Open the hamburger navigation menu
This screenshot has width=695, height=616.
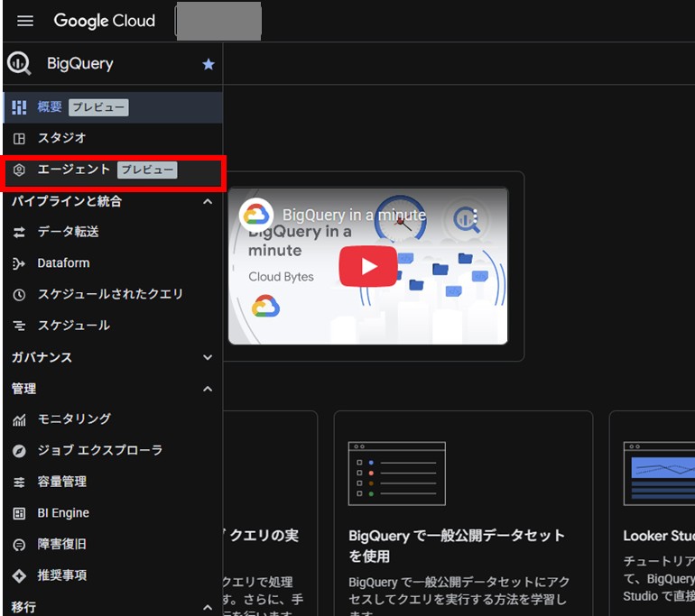(x=25, y=21)
